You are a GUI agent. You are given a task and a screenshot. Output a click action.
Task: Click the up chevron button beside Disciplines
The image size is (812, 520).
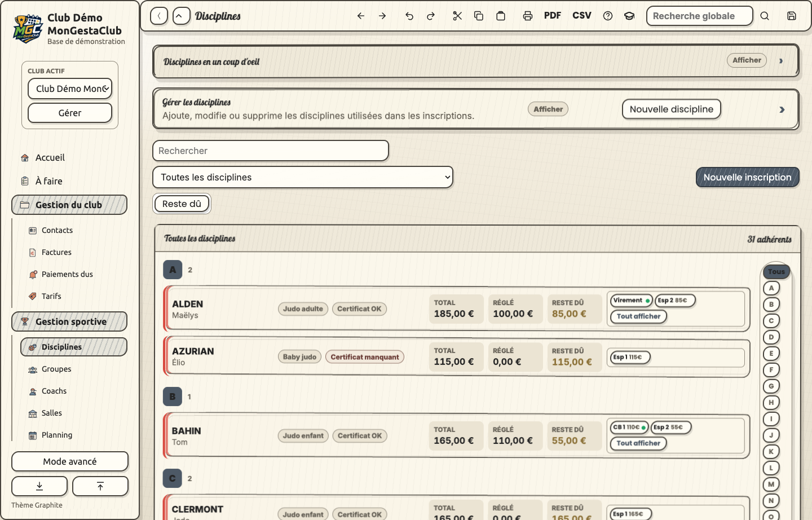[182, 16]
